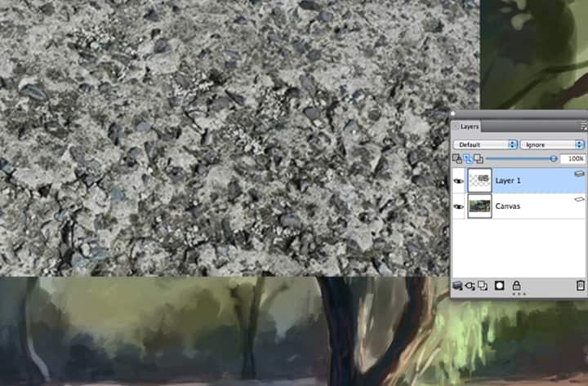Open the Layer Commands button
The image size is (588, 386).
coord(457,286)
